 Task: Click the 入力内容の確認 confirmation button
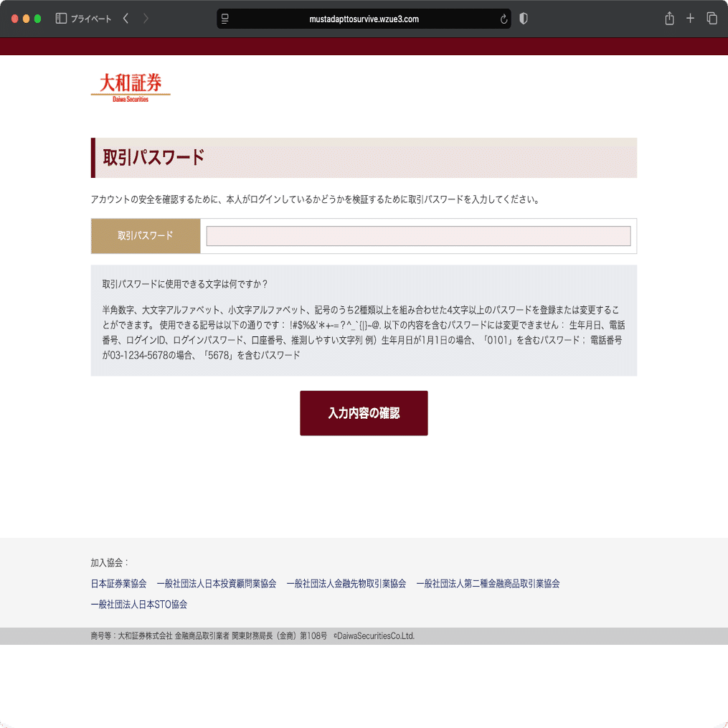coord(364,413)
